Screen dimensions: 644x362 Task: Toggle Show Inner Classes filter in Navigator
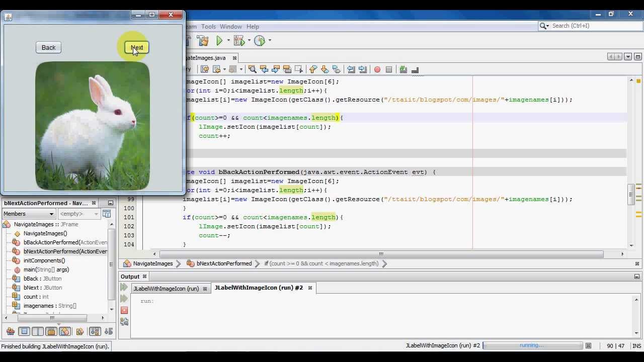click(64, 331)
